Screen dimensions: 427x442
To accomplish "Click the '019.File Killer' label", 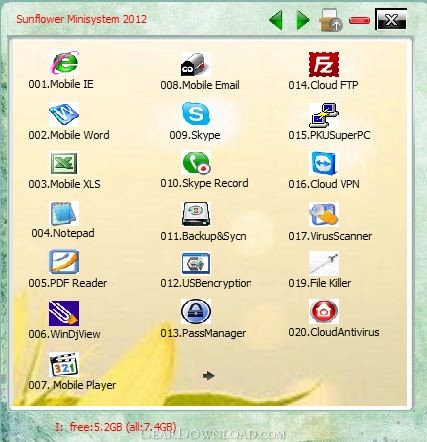I will (320, 283).
